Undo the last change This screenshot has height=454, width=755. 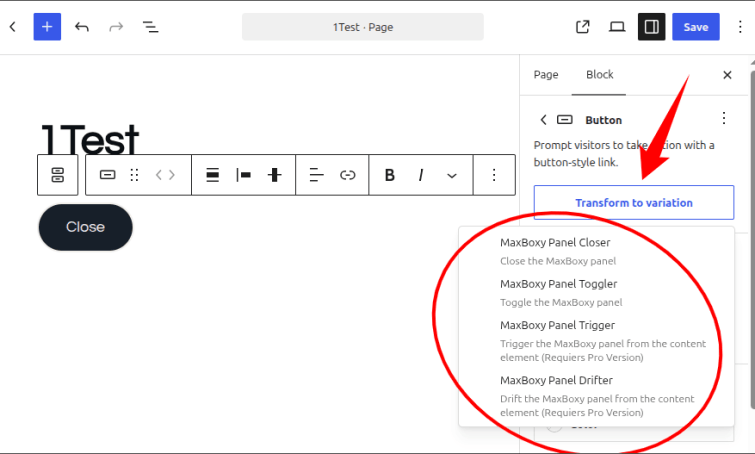point(82,27)
